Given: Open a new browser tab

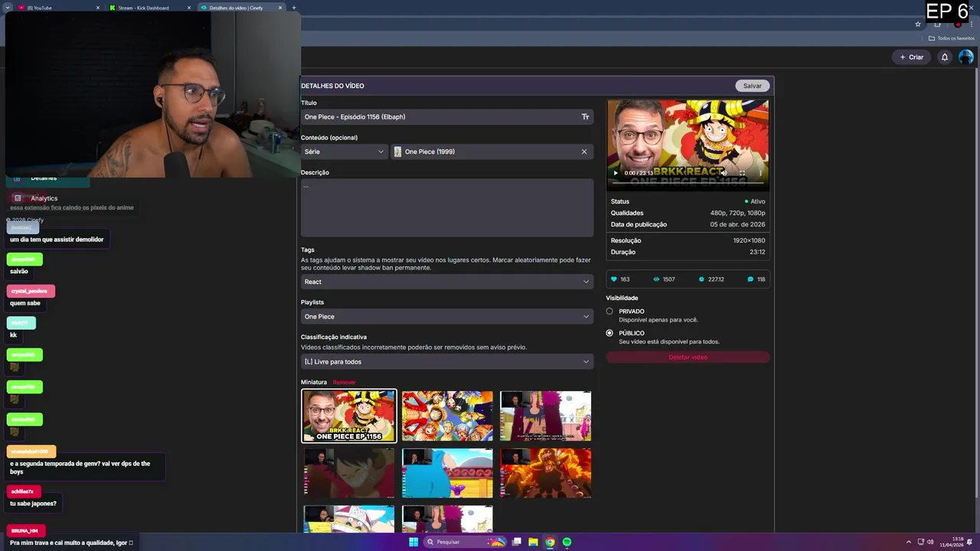Looking at the screenshot, I should pos(294,8).
